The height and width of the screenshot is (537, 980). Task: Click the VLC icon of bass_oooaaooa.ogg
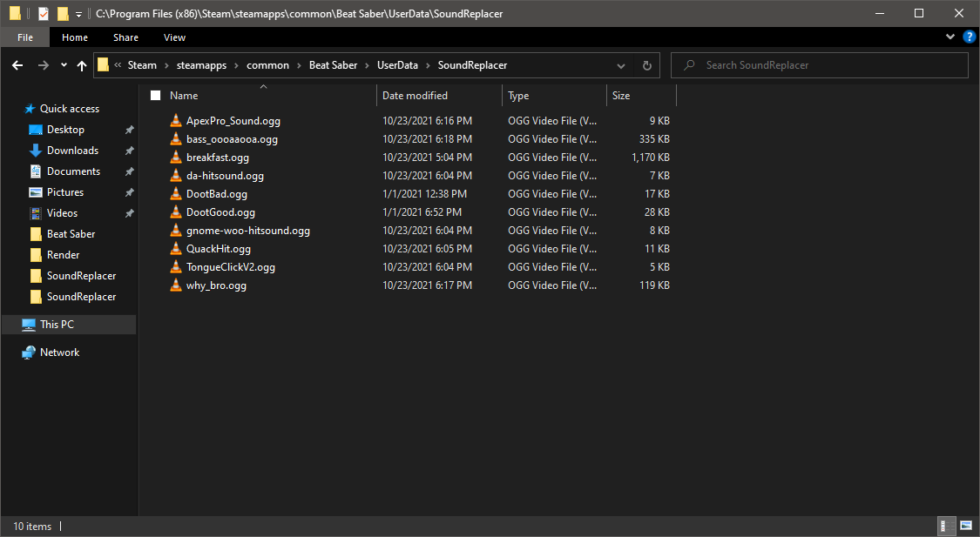[x=176, y=138]
